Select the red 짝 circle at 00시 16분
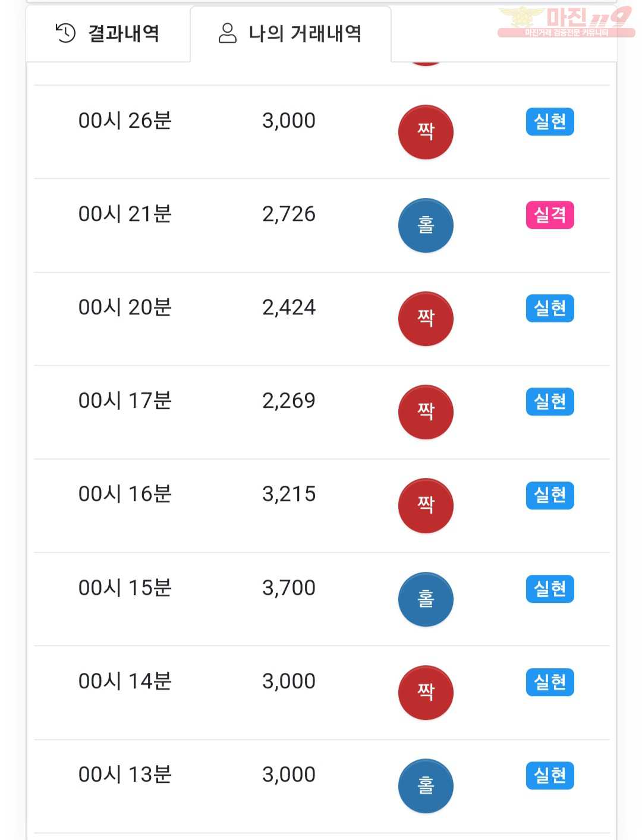The height and width of the screenshot is (840, 642). click(x=426, y=505)
